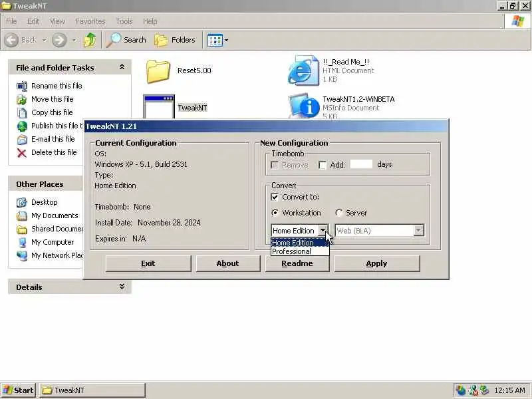The image size is (532, 399).
Task: Select the TweakNT application icon
Action: (x=159, y=106)
